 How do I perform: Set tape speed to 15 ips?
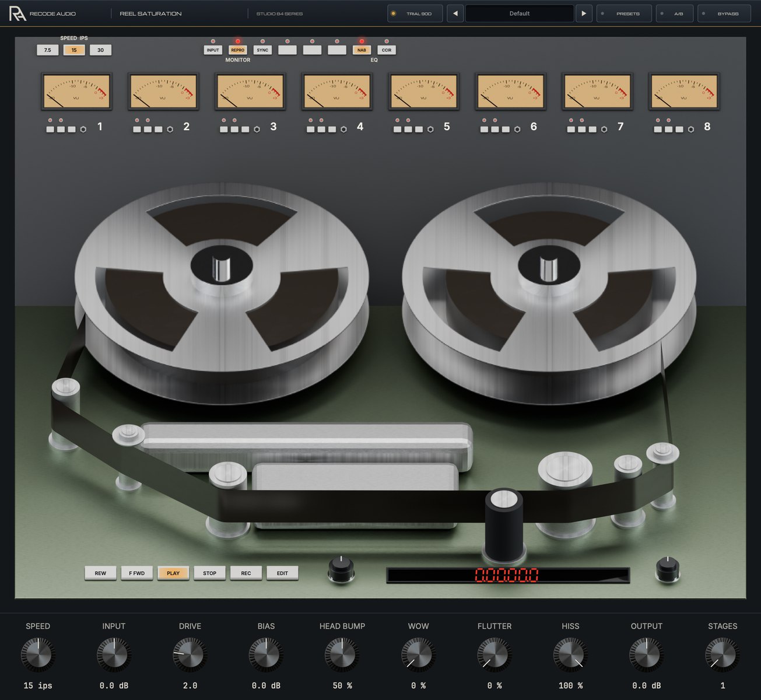pos(74,50)
